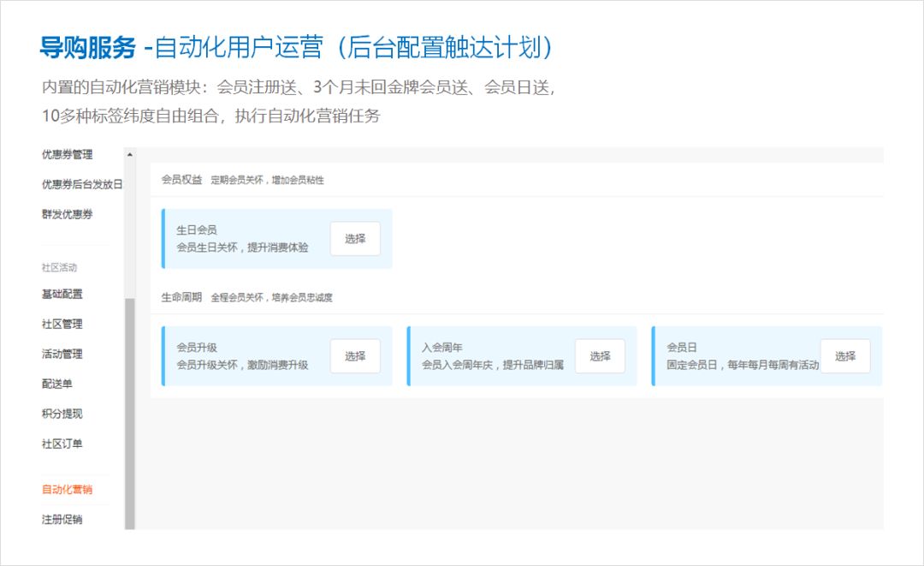Click text 会员生日关怀，提升消费体验
Image resolution: width=924 pixels, height=566 pixels.
[x=242, y=247]
